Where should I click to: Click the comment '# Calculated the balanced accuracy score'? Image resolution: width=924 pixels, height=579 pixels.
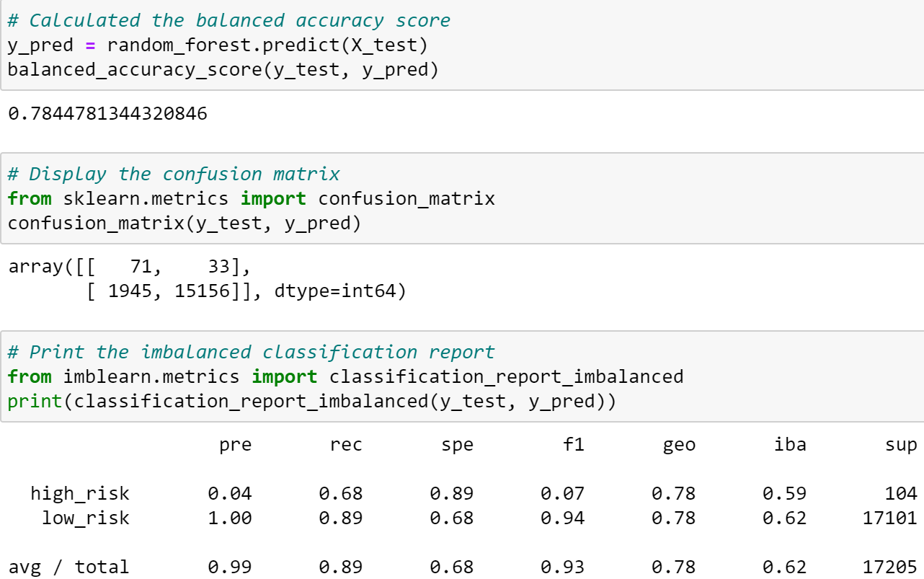point(229,21)
